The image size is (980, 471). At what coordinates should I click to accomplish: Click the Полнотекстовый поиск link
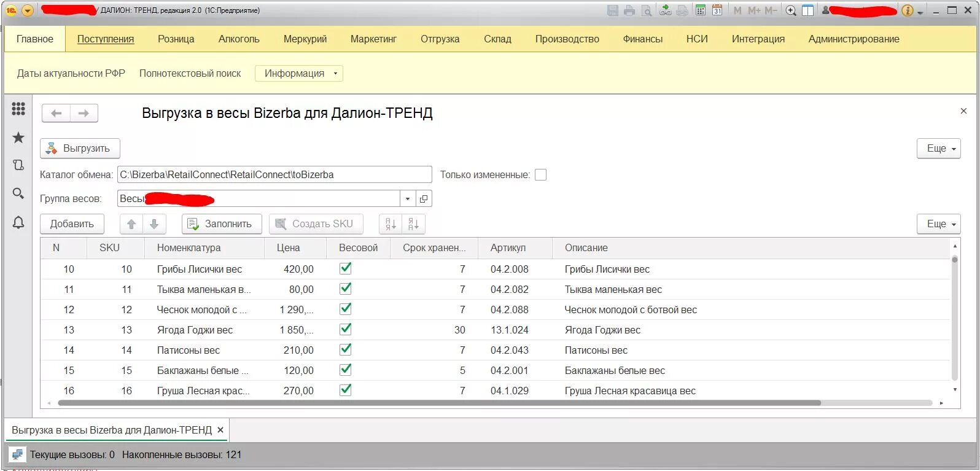coord(190,73)
